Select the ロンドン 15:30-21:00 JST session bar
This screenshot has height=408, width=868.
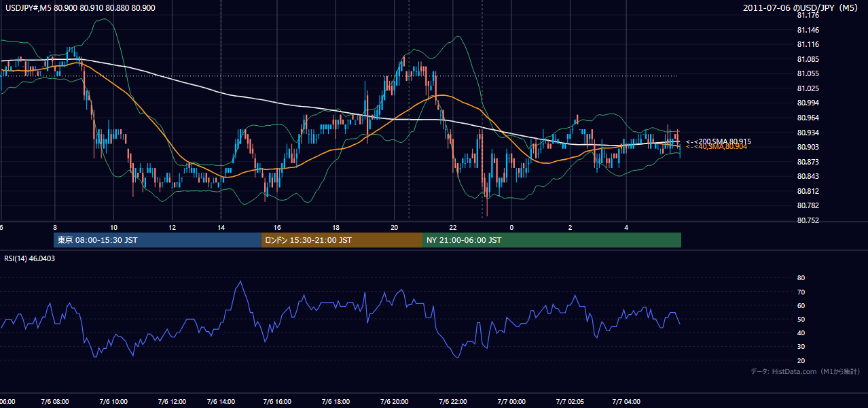(342, 240)
